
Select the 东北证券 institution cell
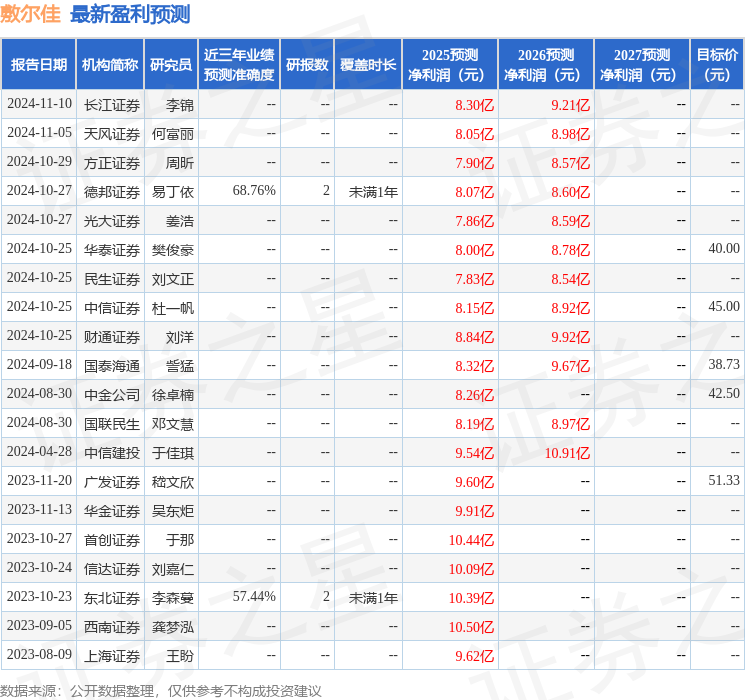112,598
